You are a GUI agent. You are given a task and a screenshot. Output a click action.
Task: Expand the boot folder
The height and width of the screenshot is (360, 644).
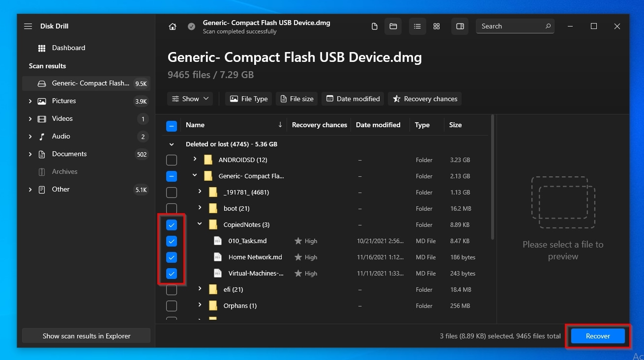200,208
